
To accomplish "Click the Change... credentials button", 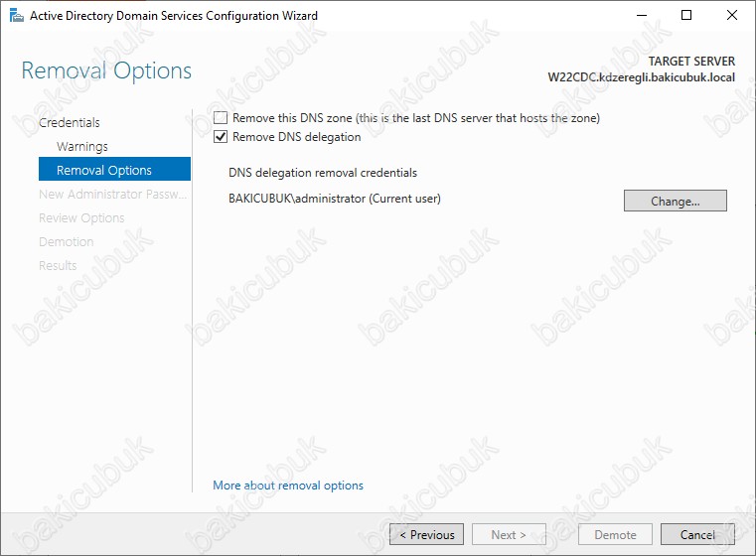I will (675, 201).
